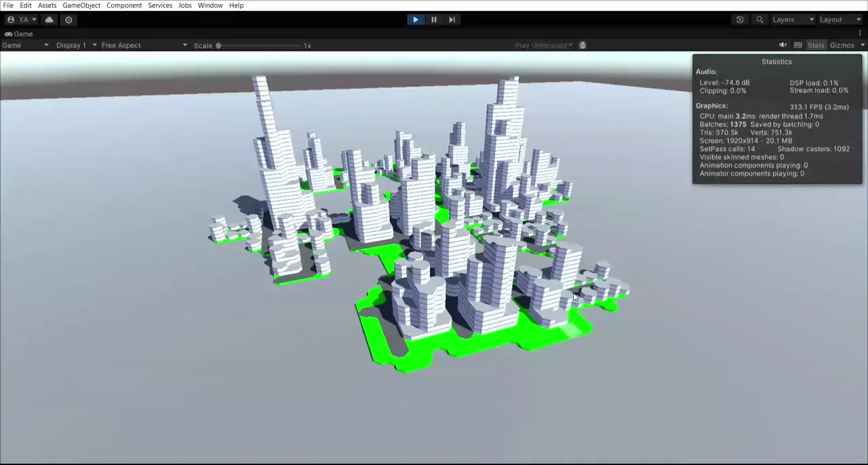The height and width of the screenshot is (465, 868).
Task: Open Unity Cloud services with the cloud icon
Action: coord(49,19)
